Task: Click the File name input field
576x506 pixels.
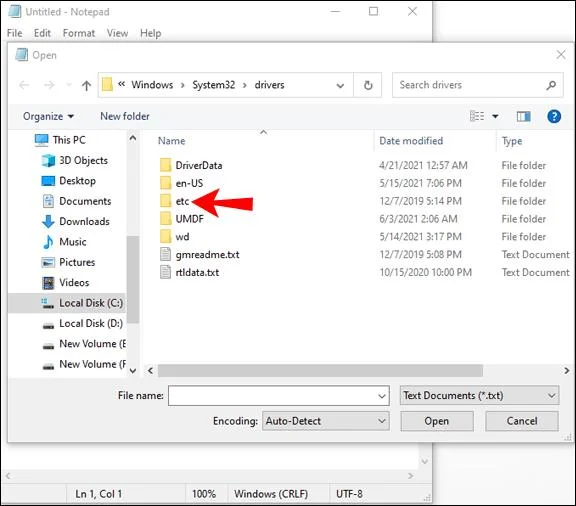Action: (278, 396)
